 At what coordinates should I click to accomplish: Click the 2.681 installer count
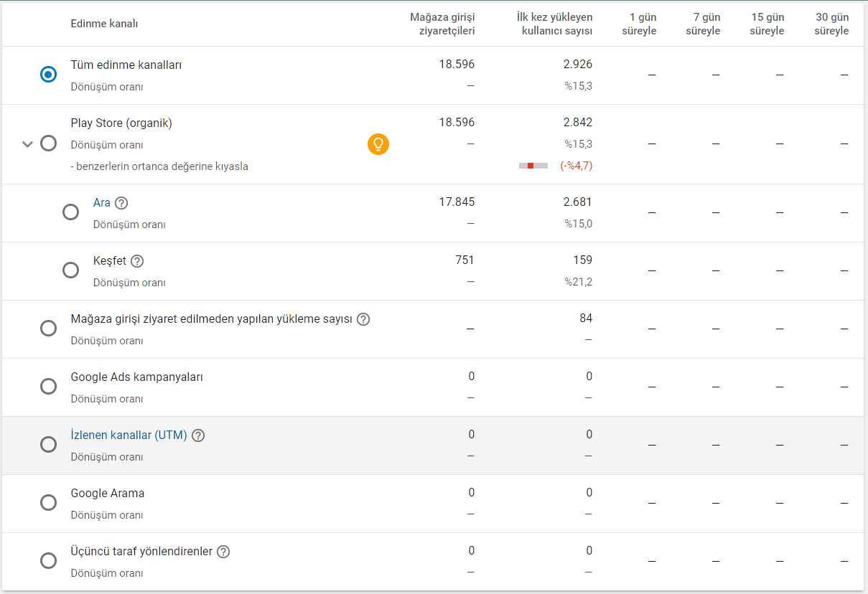pos(578,202)
